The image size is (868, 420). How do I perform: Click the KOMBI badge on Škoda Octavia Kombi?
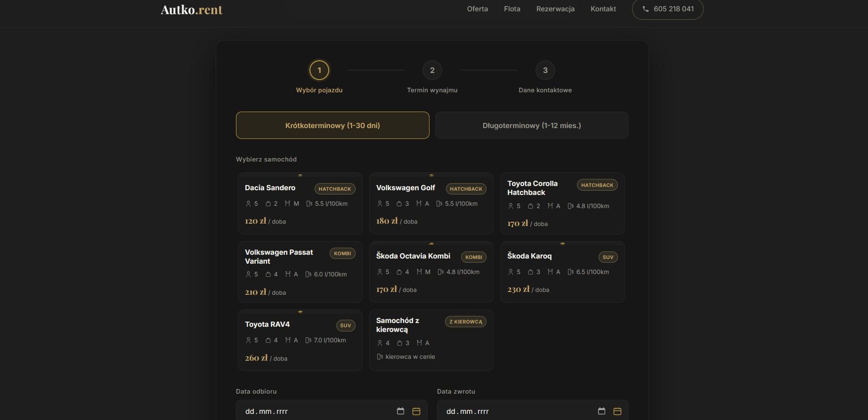(x=474, y=257)
